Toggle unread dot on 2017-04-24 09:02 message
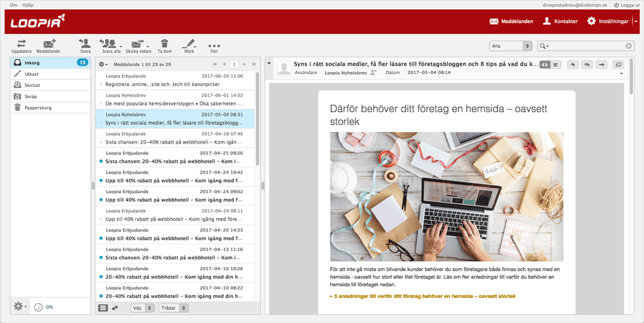 click(101, 200)
